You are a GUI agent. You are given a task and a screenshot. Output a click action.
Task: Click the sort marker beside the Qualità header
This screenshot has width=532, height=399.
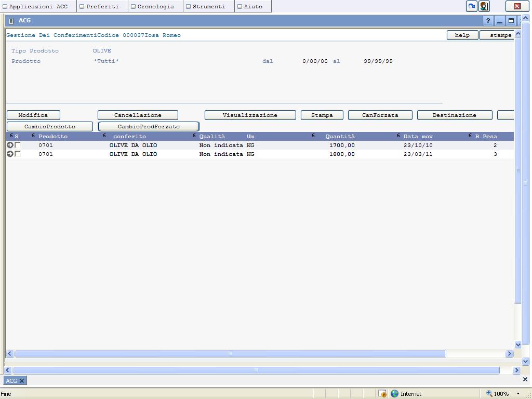click(194, 136)
